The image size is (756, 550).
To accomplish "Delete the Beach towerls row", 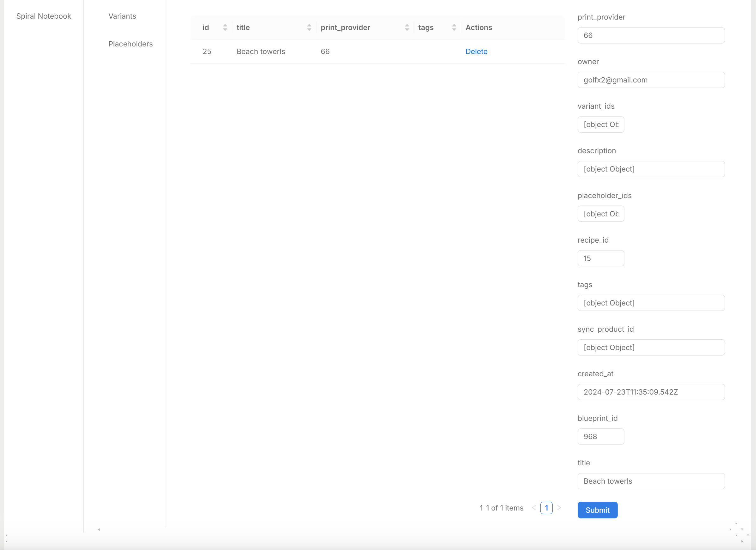I will click(476, 51).
